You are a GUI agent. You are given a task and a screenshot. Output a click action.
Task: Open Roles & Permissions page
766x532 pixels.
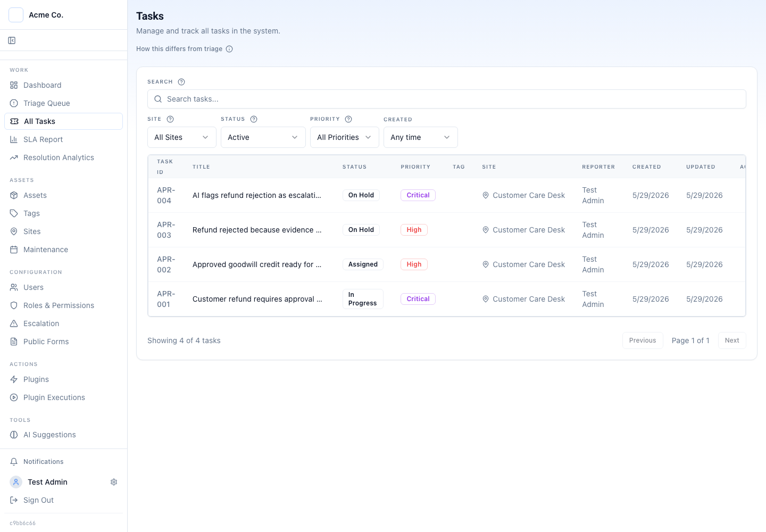(63, 305)
